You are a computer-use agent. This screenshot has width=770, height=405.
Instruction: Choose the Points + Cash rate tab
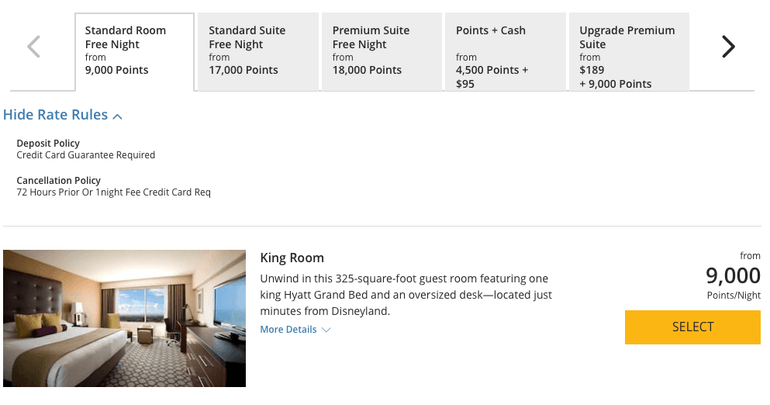click(504, 52)
